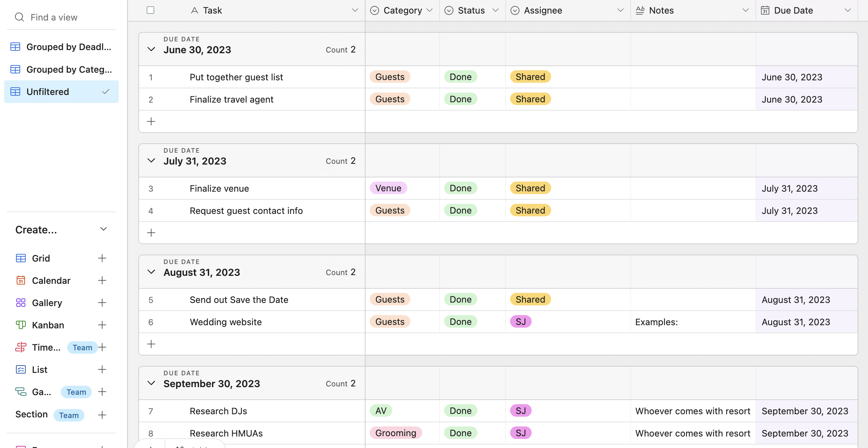Click the Wedding website task cell
Image resolution: width=868 pixels, height=448 pixels.
point(226,322)
